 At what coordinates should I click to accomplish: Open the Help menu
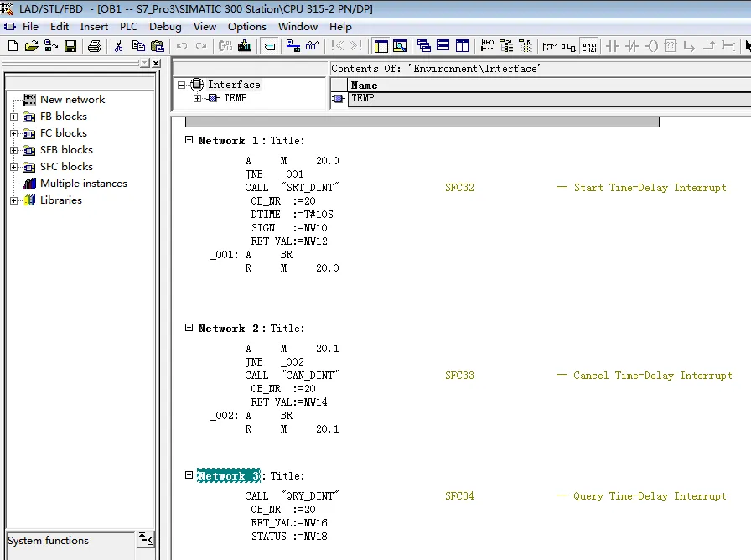340,26
